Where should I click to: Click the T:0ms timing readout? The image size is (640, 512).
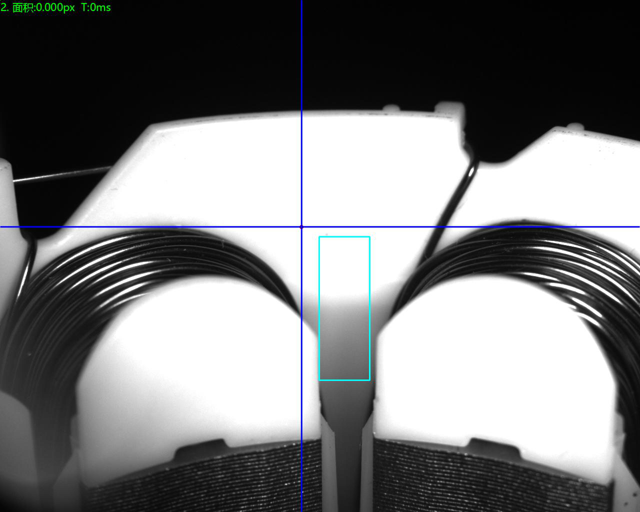coord(96,7)
